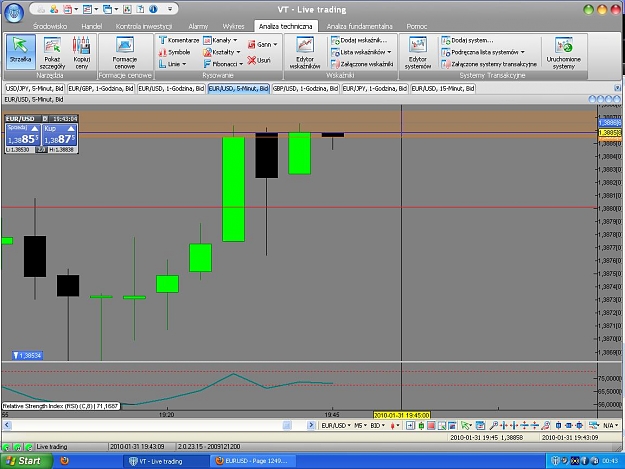Click Usuń to delete drawings

259,60
